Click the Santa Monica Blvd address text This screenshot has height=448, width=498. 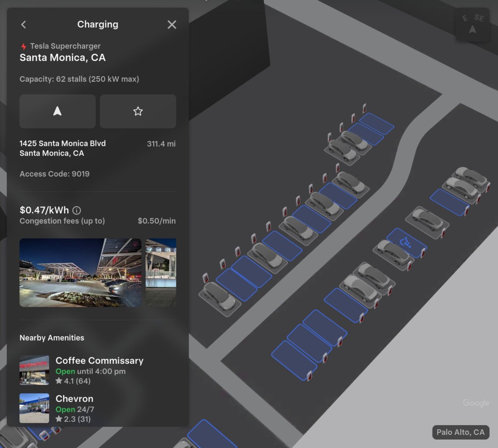62,143
